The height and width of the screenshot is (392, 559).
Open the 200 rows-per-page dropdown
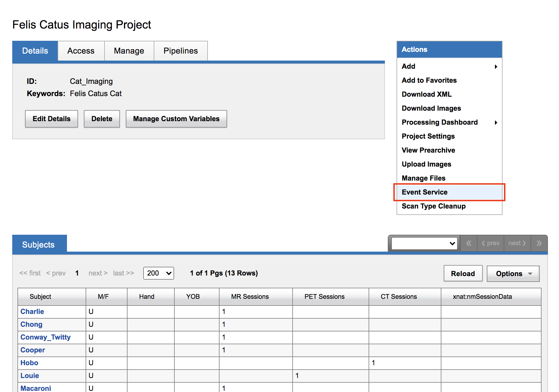point(158,273)
